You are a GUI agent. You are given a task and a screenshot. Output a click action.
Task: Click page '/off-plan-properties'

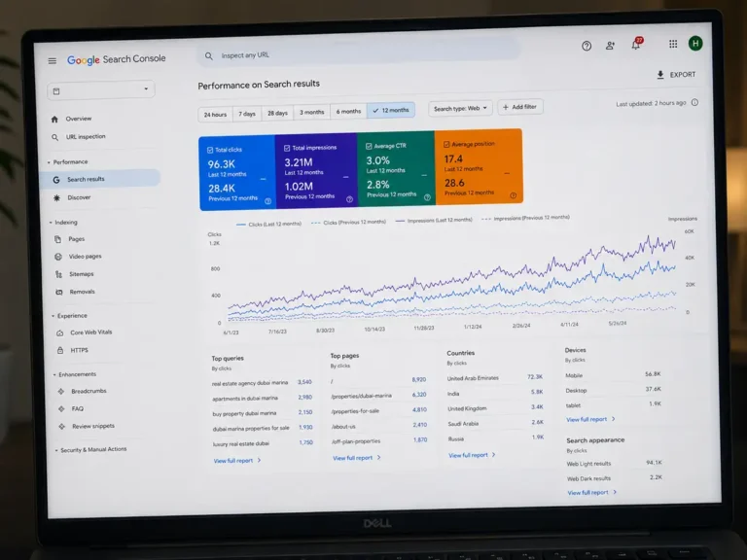356,441
